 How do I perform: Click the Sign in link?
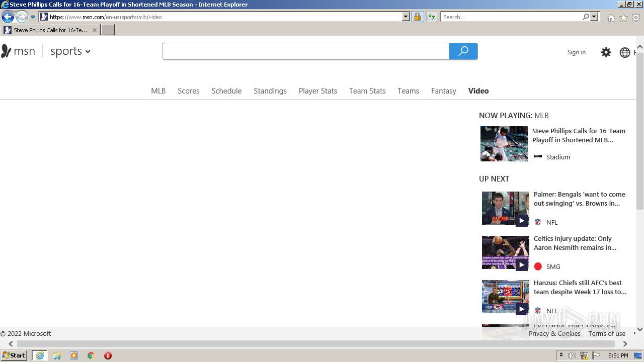[x=576, y=52]
